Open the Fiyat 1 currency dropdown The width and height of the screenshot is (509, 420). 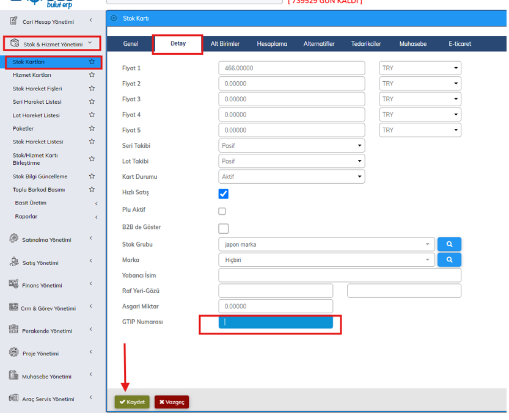(420, 68)
